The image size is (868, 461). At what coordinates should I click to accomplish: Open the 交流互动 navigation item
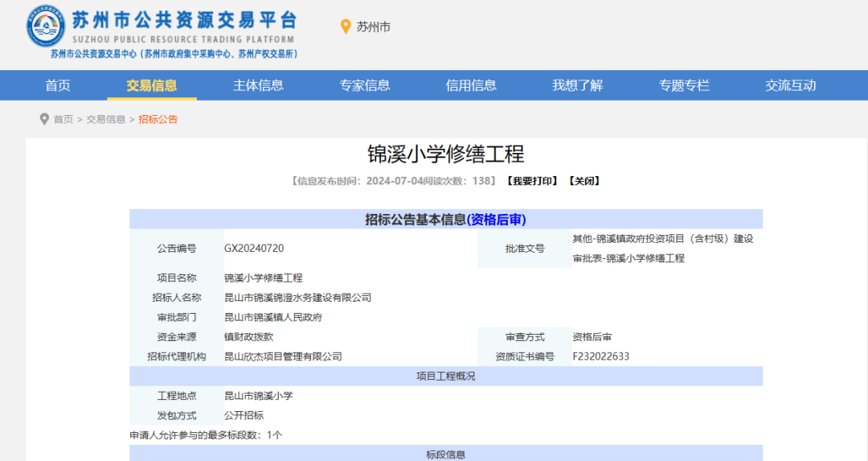(790, 85)
